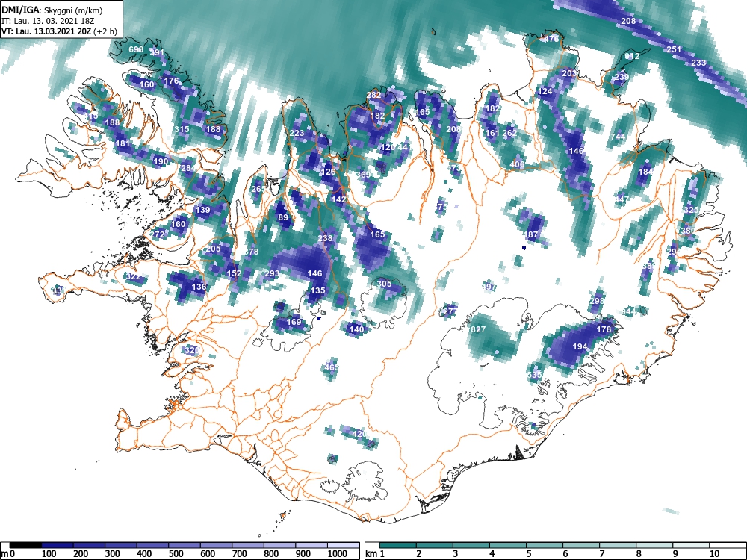Screen dimensions: 747x560
Task: Click the teal swatch between km 5 and 6
Action: point(545,545)
